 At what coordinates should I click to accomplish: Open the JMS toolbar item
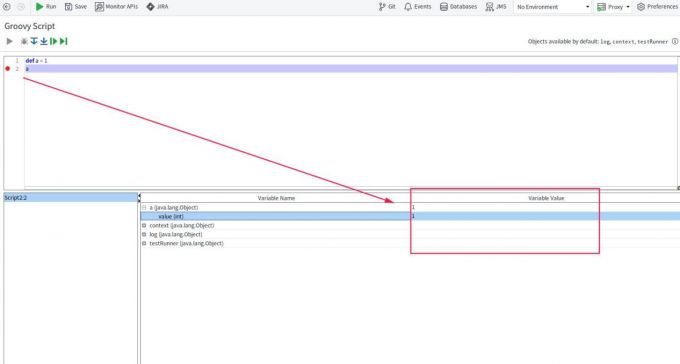pos(496,7)
